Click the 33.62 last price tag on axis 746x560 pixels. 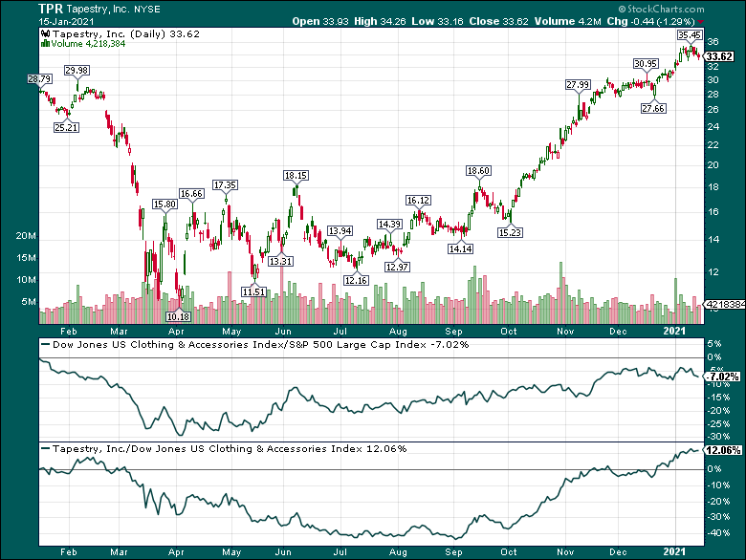(719, 56)
